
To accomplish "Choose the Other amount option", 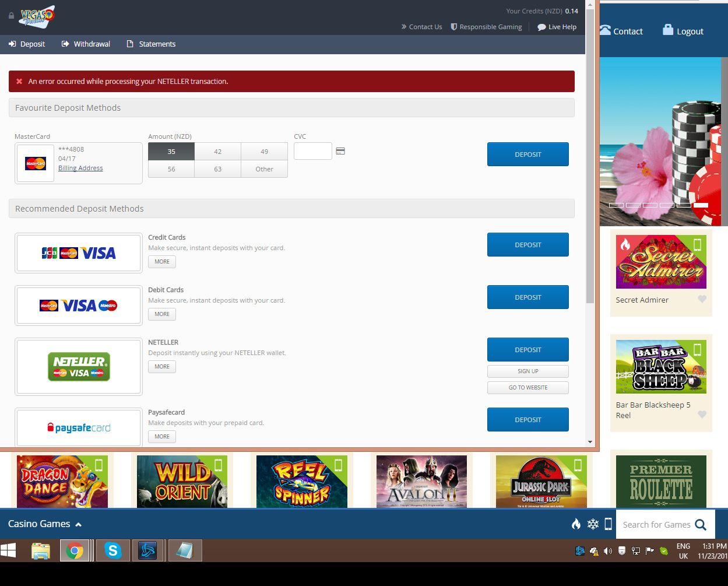I will coord(264,169).
